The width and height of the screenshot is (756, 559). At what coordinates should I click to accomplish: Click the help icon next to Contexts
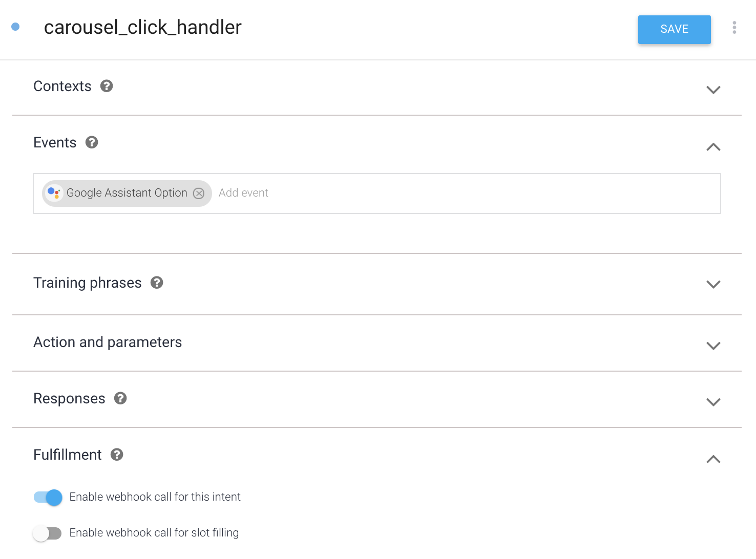pyautogui.click(x=107, y=86)
